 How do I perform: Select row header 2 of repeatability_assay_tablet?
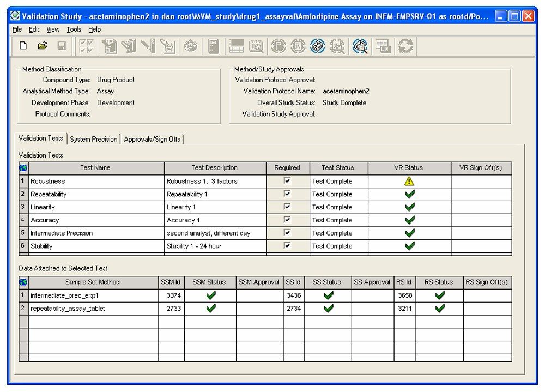click(x=23, y=309)
